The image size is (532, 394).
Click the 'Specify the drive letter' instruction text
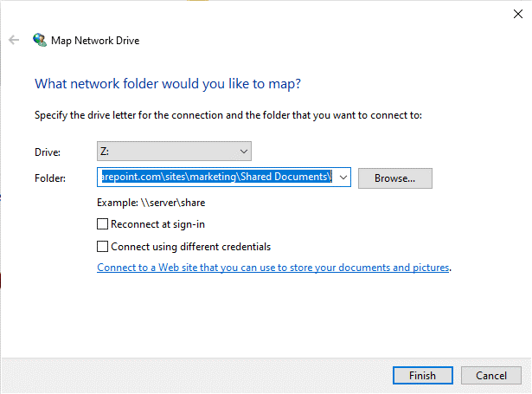[x=228, y=115]
